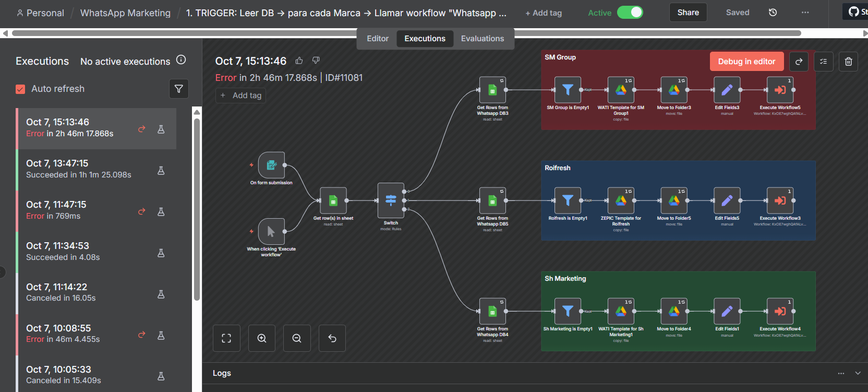Select the WATI Template for SM Group1 node

point(621,90)
